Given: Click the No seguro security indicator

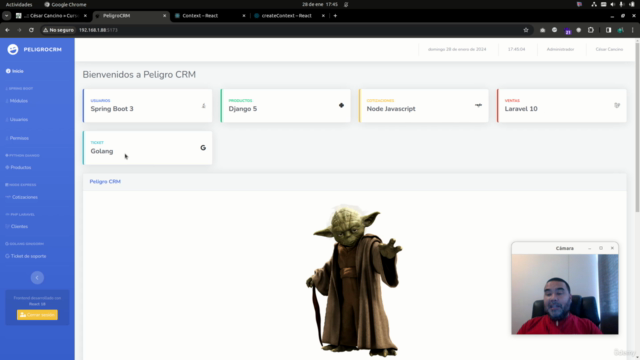Looking at the screenshot, I should pos(58,30).
